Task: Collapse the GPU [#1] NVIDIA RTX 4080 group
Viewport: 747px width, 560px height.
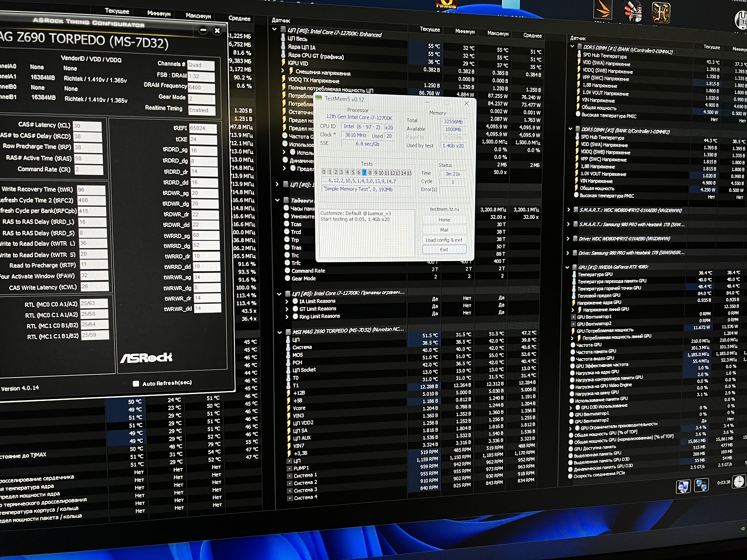Action: coord(567,267)
